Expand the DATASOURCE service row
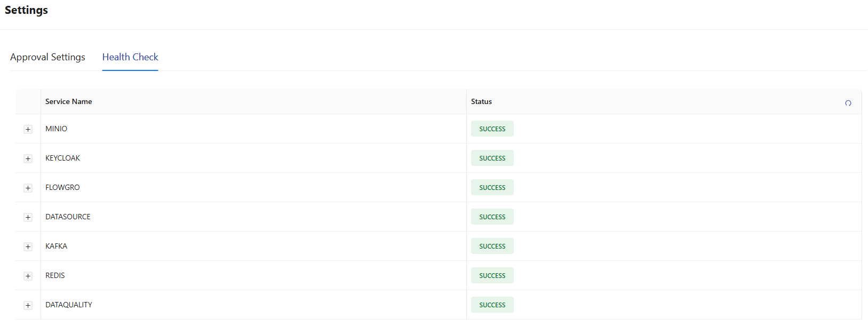Image resolution: width=868 pixels, height=326 pixels. [28, 217]
